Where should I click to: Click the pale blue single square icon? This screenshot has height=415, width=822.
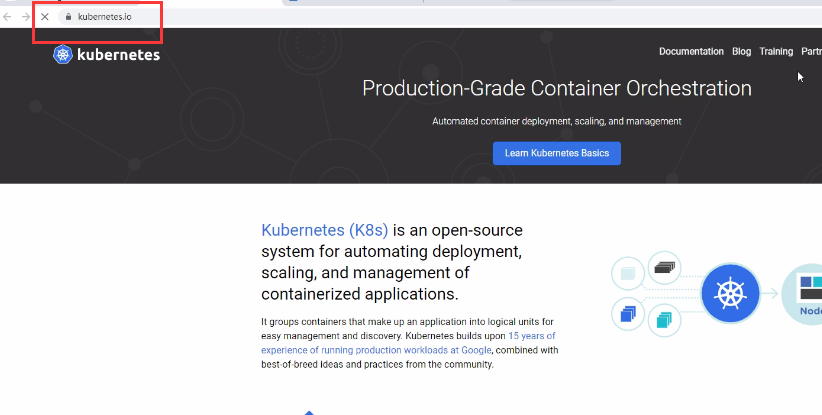pos(628,272)
